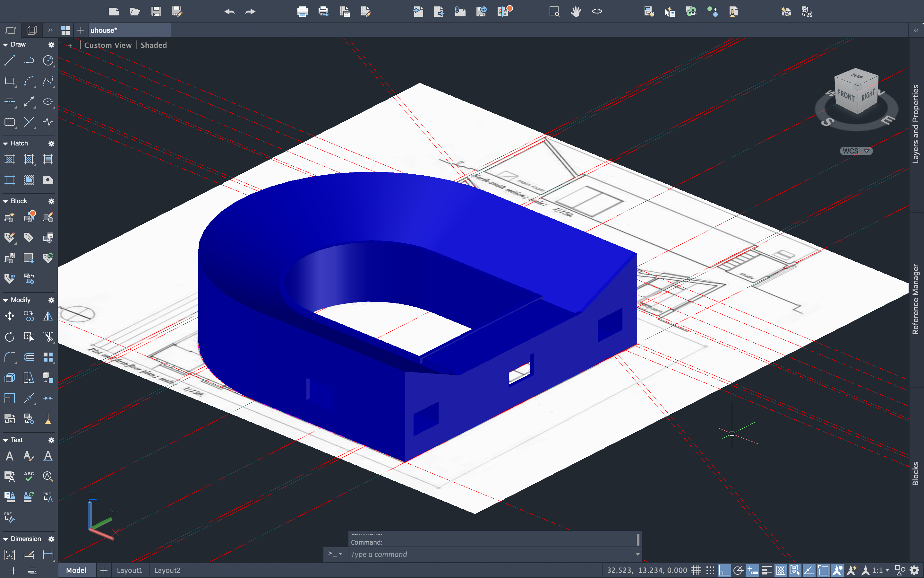The height and width of the screenshot is (578, 924).
Task: Toggle lineweight display in status bar
Action: 766,570
